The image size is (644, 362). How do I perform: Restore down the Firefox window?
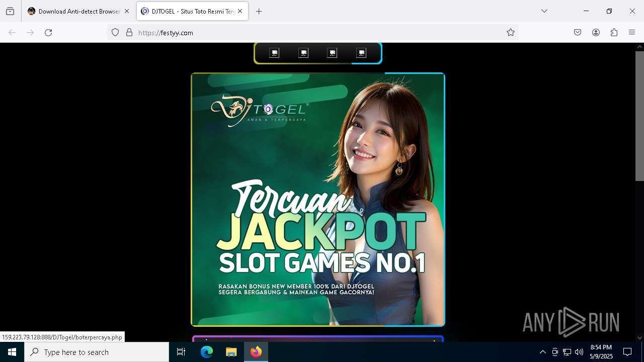(x=609, y=11)
